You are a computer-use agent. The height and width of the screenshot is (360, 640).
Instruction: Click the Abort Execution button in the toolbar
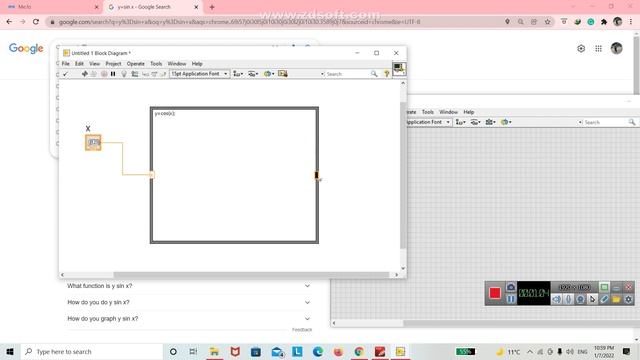coord(104,74)
